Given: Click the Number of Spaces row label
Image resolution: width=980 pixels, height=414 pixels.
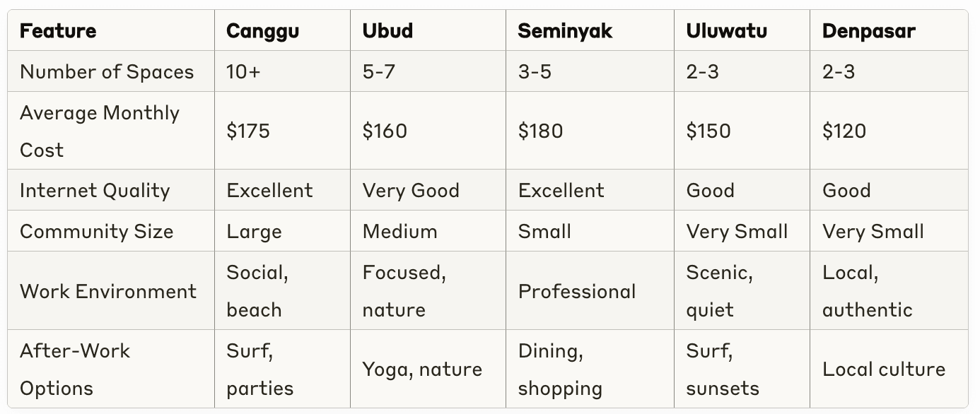Looking at the screenshot, I should (x=107, y=72).
